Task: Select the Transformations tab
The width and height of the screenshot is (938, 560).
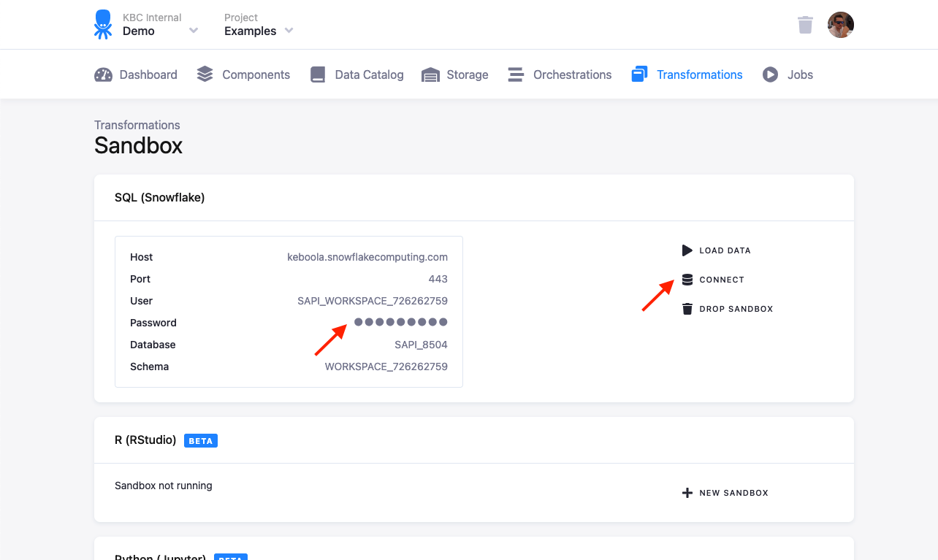Action: click(687, 74)
